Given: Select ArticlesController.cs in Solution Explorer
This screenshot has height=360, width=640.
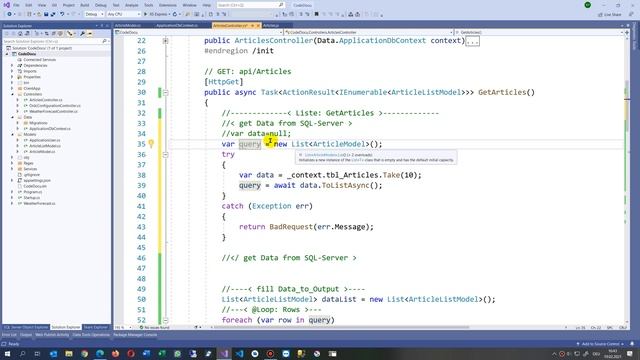Looking at the screenshot, I should [46, 100].
